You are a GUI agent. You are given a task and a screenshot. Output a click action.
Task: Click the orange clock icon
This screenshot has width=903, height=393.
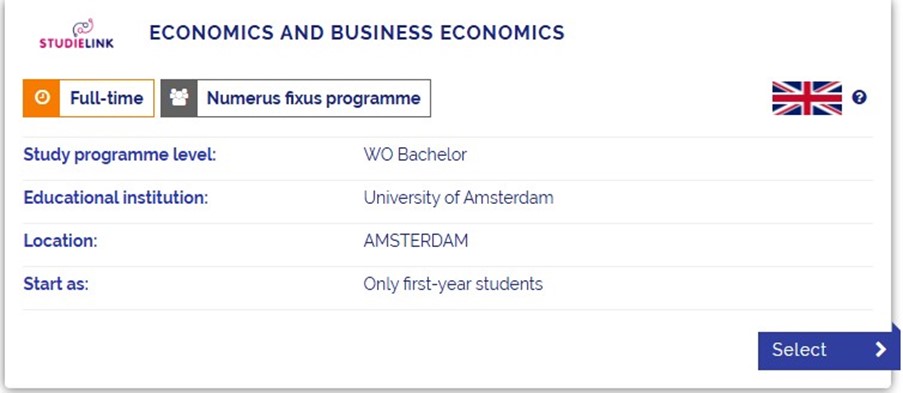(x=41, y=98)
